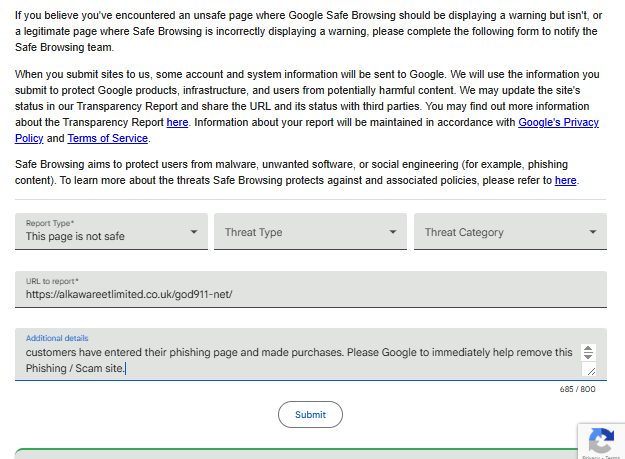Submit the Safe Browsing report
Image resolution: width=625 pixels, height=459 pixels.
click(310, 414)
